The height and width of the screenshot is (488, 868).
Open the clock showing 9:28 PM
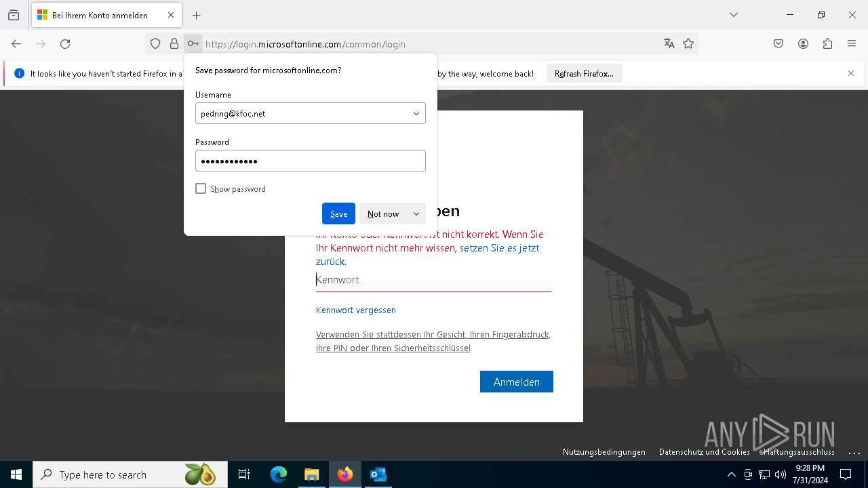point(810,474)
